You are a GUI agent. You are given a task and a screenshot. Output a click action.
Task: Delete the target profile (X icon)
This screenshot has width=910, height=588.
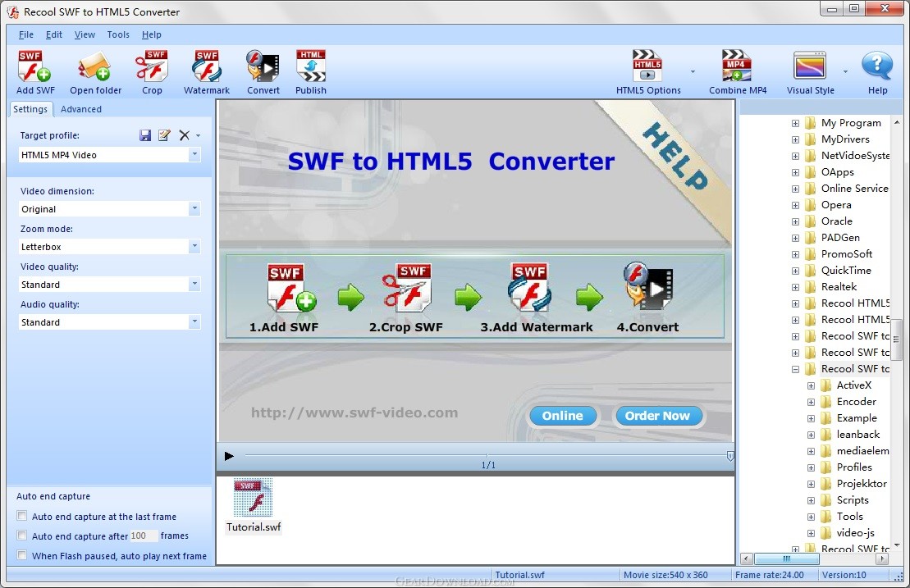(x=184, y=135)
